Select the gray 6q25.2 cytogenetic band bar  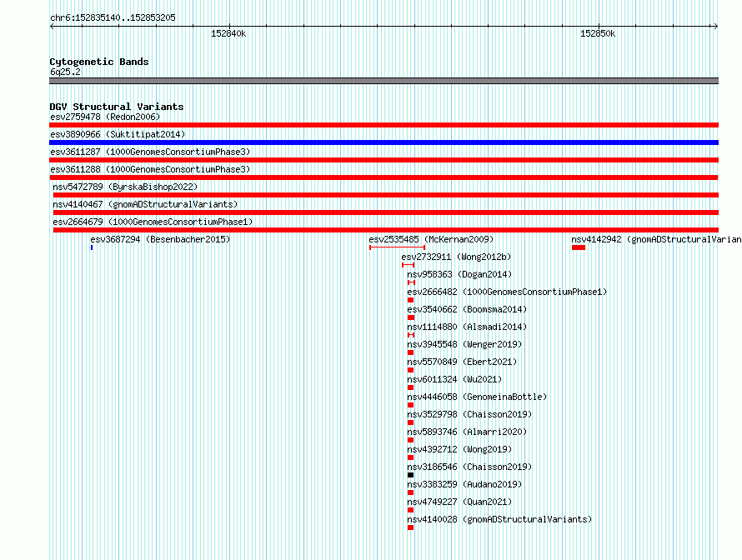click(384, 81)
